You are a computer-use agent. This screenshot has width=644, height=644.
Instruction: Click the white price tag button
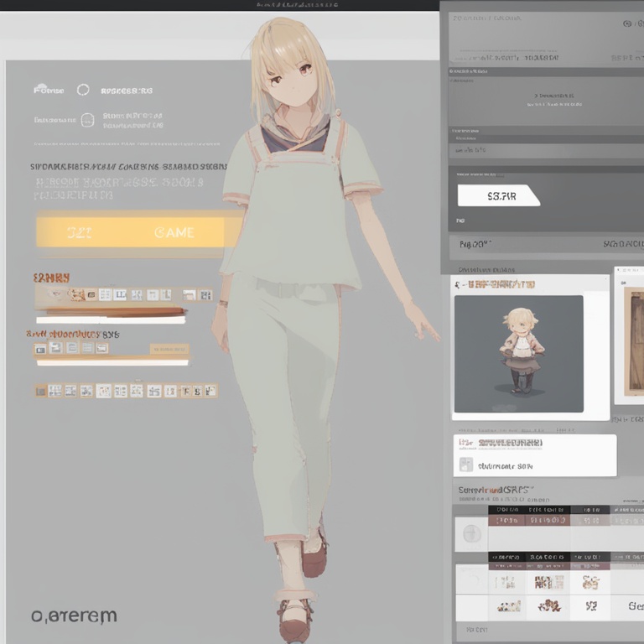coord(499,195)
